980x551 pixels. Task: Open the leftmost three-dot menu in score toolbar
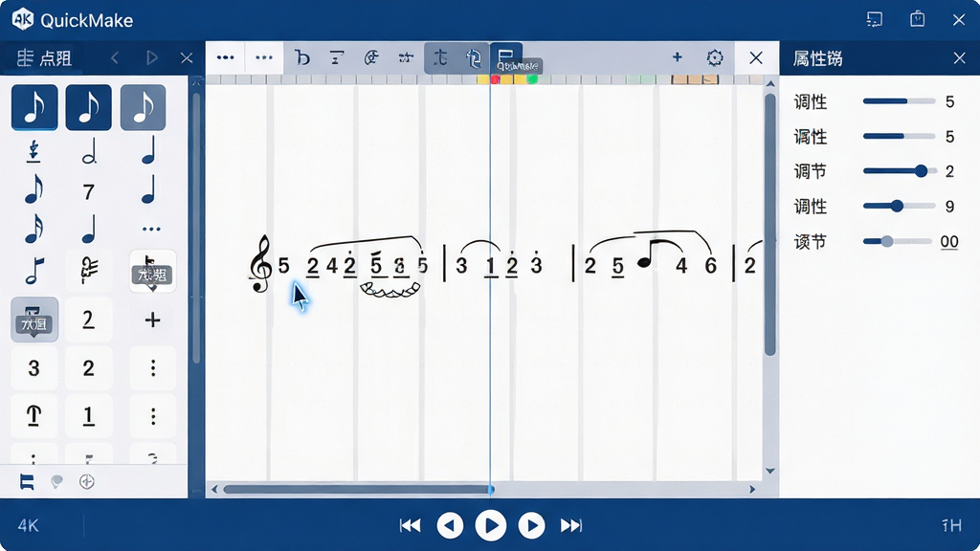226,58
